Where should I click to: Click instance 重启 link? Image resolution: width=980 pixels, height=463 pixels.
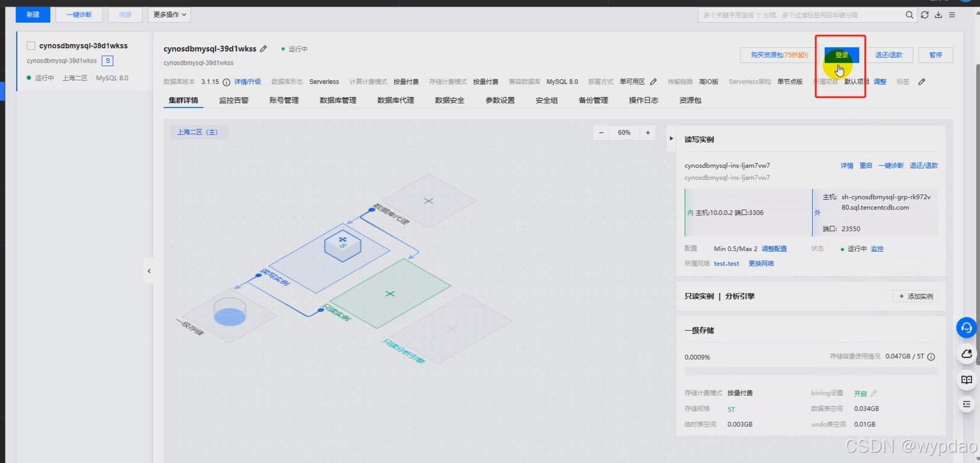point(866,165)
